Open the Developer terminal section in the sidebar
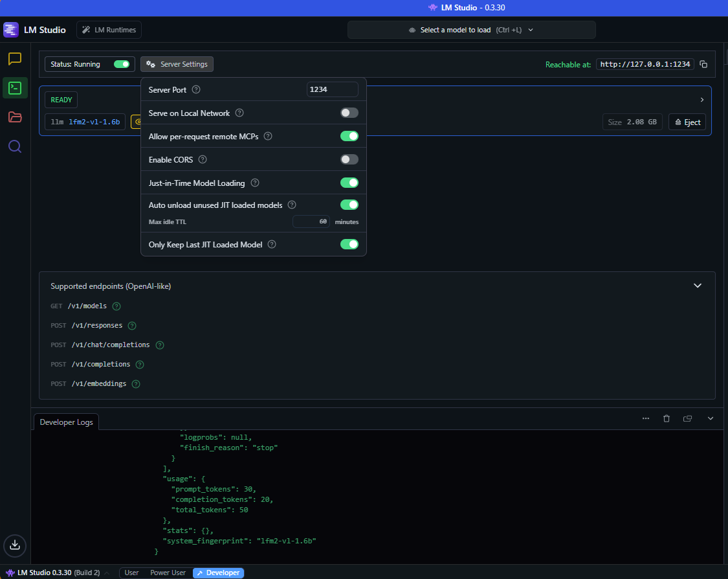Screen dimensions: 728x579 click(15, 88)
